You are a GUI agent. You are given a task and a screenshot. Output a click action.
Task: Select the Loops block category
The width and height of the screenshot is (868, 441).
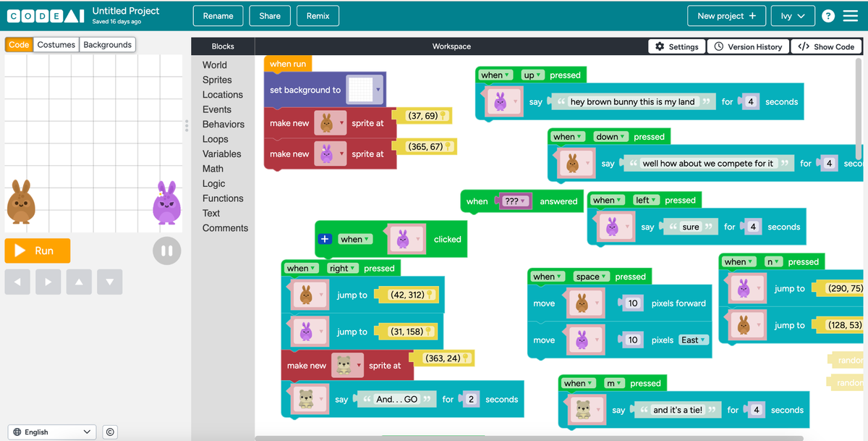pyautogui.click(x=216, y=139)
